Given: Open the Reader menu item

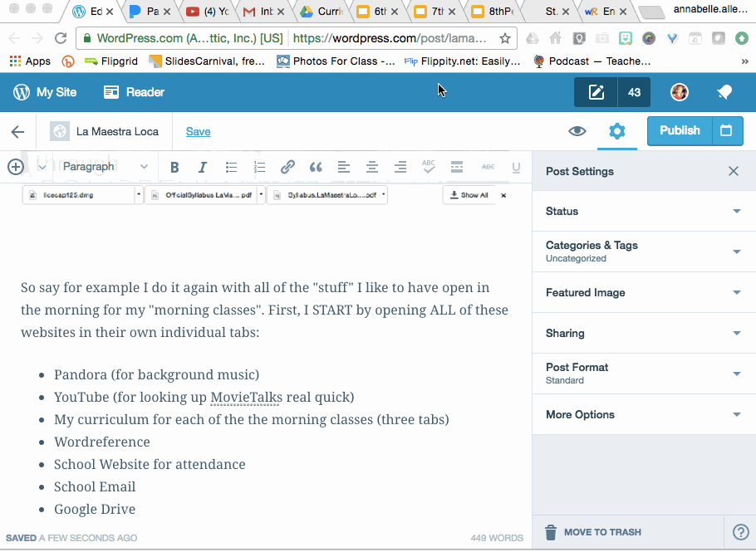Looking at the screenshot, I should click(134, 92).
